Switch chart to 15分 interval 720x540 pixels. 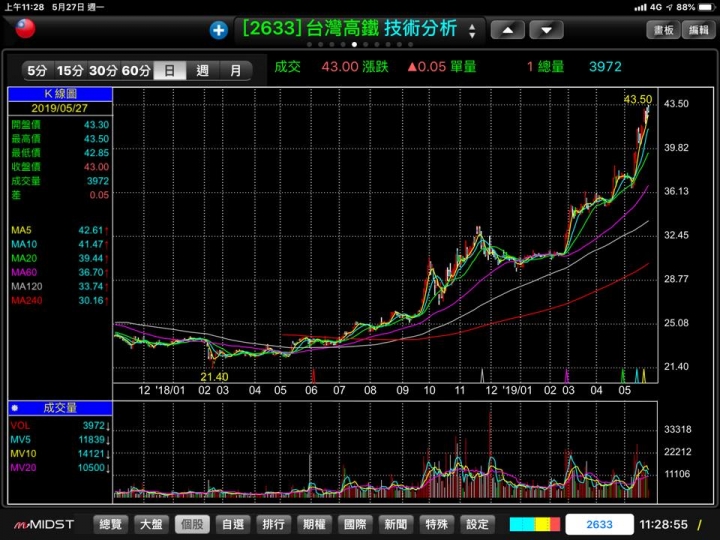(x=70, y=71)
